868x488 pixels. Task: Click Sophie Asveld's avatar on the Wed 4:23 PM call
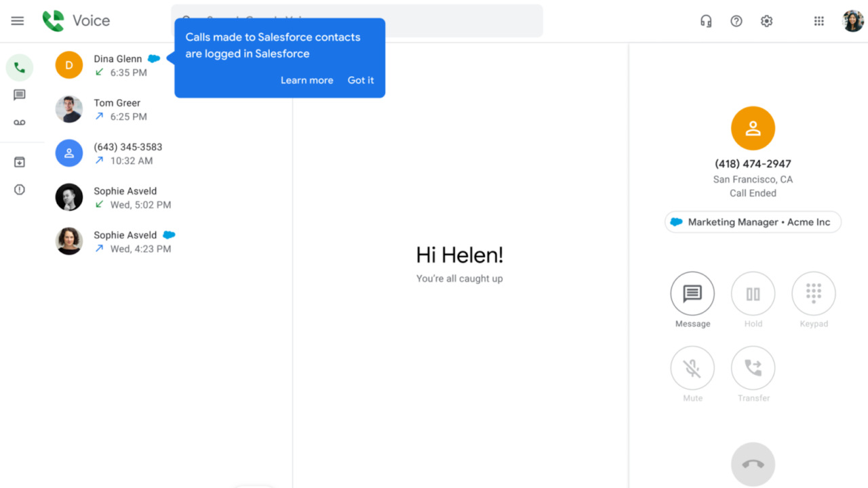69,241
